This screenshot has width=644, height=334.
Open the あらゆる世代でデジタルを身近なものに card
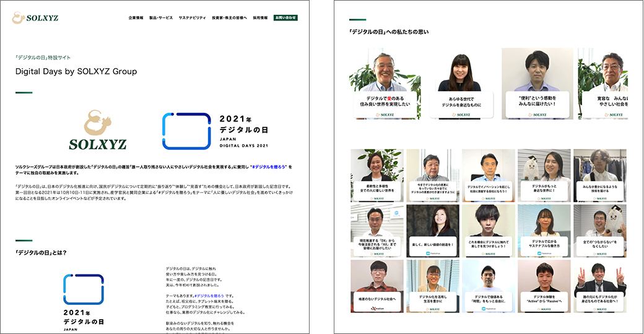(461, 84)
